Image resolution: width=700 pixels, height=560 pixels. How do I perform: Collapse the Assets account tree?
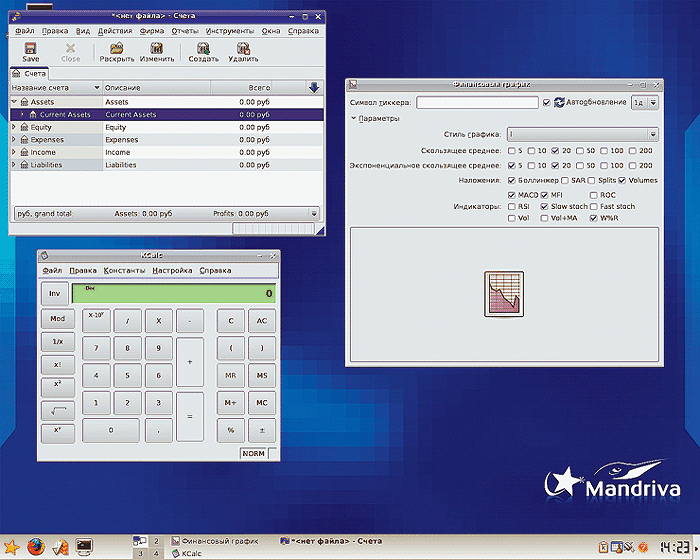[x=14, y=102]
